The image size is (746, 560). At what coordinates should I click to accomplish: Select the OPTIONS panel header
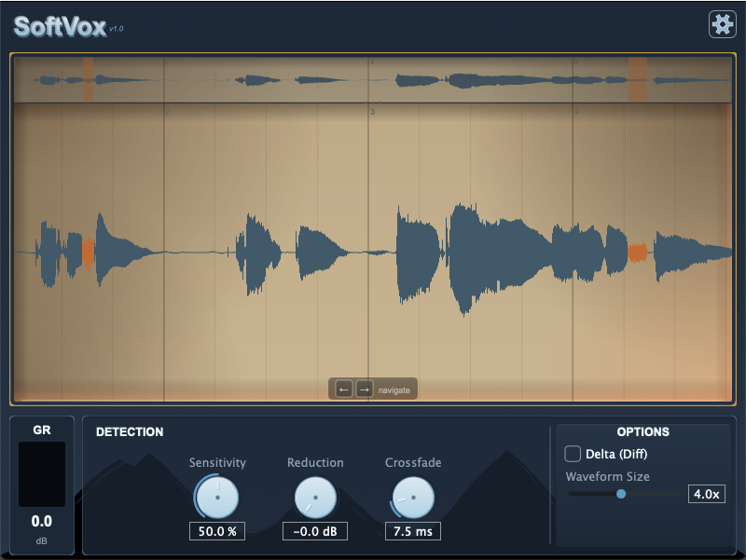coord(643,431)
